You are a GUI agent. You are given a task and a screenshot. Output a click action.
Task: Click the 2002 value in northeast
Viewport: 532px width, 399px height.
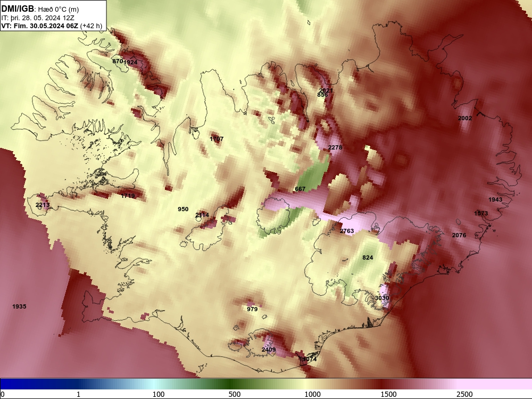point(465,118)
